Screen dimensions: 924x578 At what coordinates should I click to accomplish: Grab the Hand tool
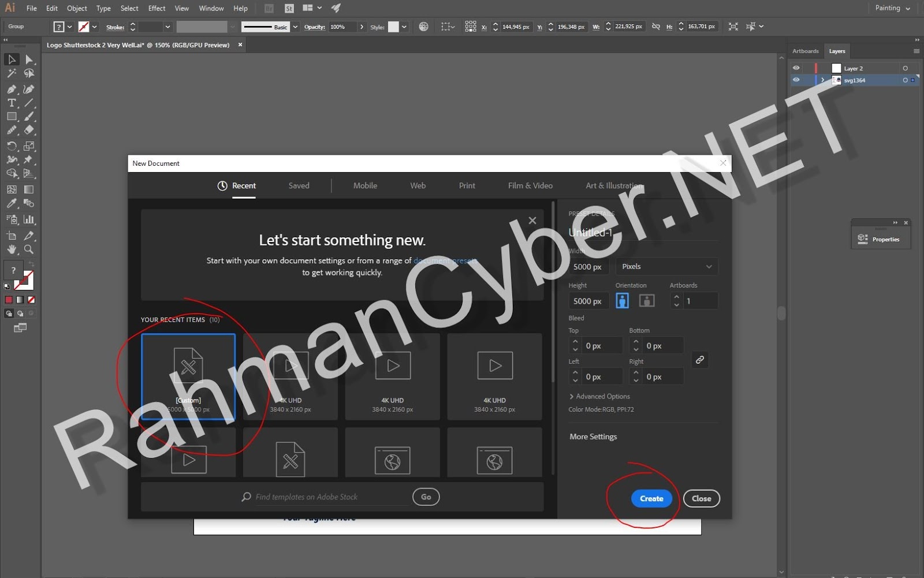(x=12, y=250)
